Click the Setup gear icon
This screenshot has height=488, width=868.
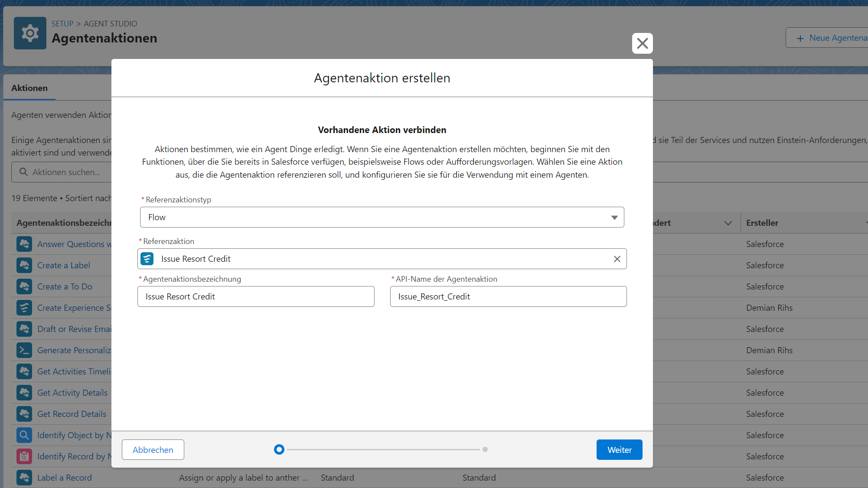coord(30,33)
